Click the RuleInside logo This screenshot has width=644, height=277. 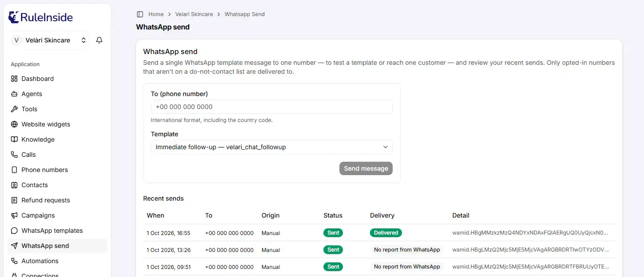pyautogui.click(x=40, y=17)
